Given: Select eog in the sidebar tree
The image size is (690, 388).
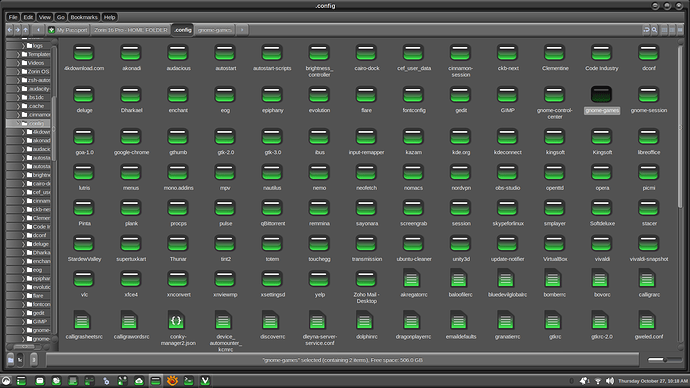Looking at the screenshot, I should click(37, 270).
